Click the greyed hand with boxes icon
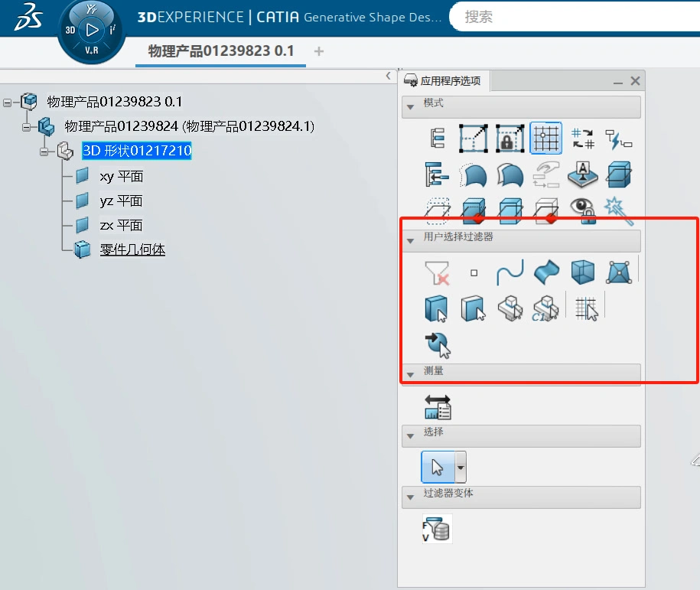Viewport: 700px width, 590px height. click(546, 175)
